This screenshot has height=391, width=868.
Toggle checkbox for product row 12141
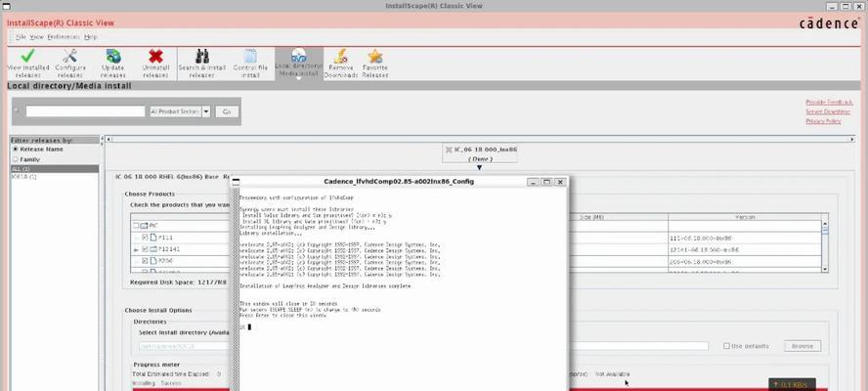tap(145, 249)
